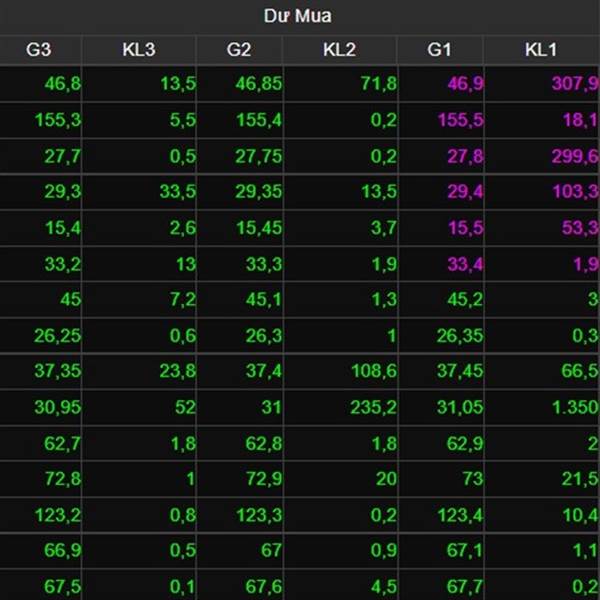Click the KL3 volume 23,8
The height and width of the screenshot is (600, 600).
point(178,371)
